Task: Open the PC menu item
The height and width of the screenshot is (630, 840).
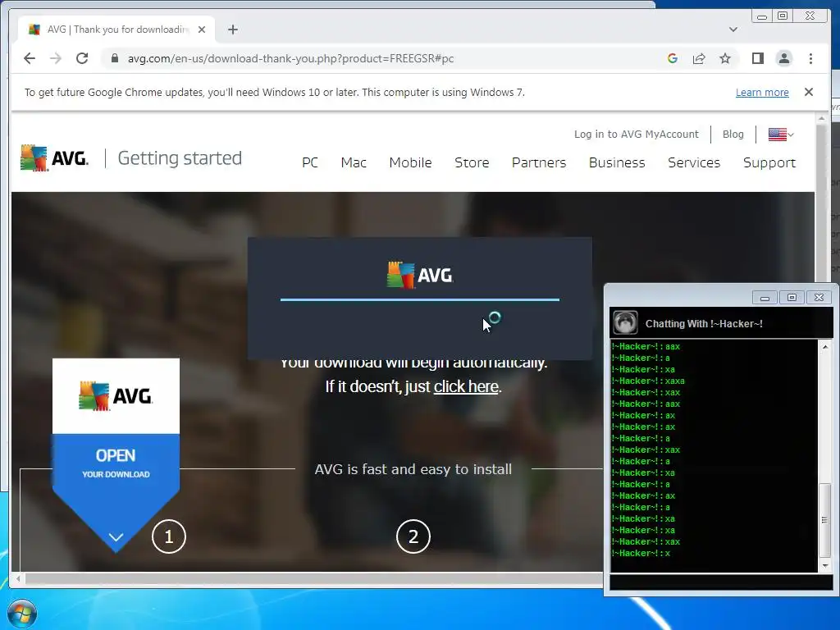Action: pyautogui.click(x=309, y=162)
